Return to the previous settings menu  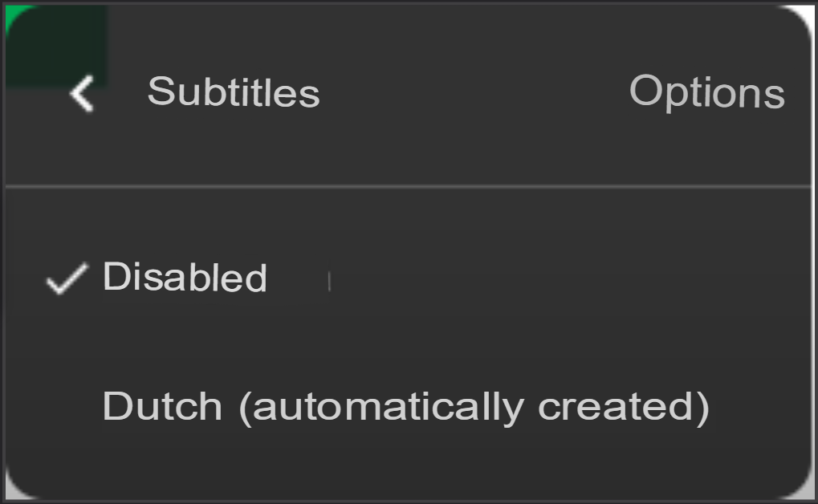click(x=82, y=93)
